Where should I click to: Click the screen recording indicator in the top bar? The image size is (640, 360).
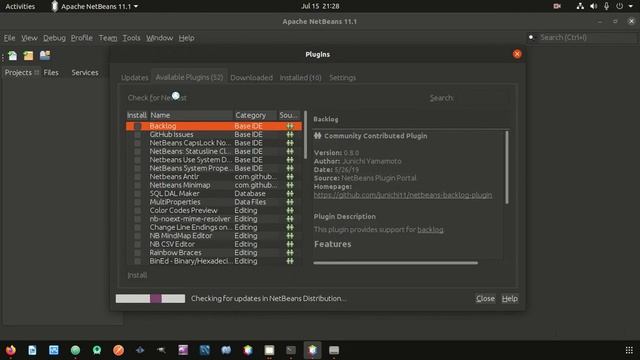pyautogui.click(x=557, y=6)
